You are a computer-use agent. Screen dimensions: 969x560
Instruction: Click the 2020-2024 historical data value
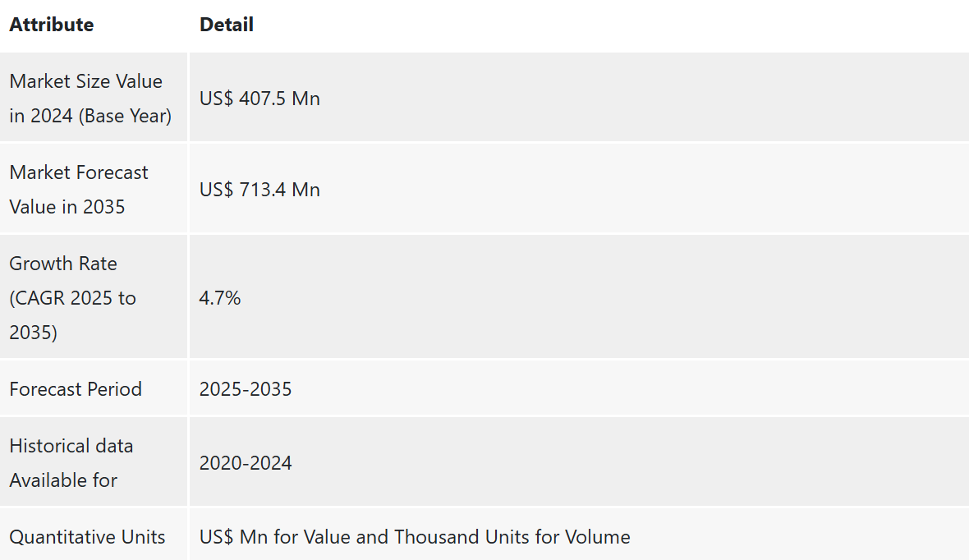[x=246, y=463]
